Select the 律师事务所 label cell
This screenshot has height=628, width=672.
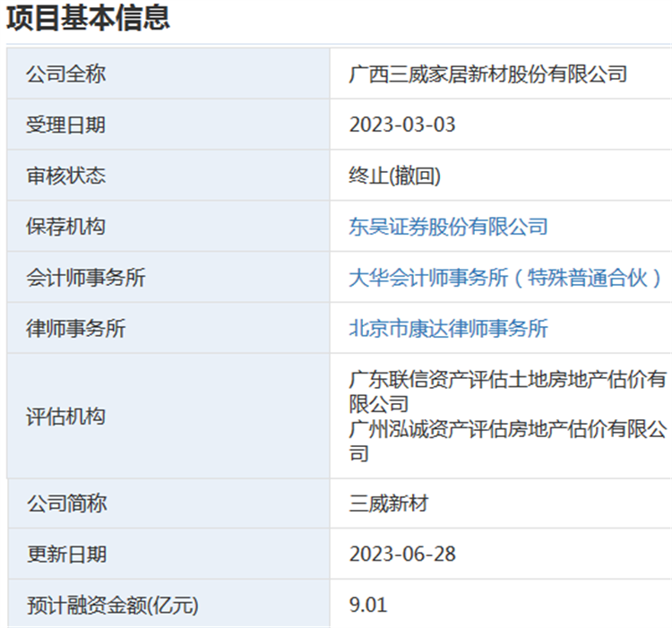point(168,329)
